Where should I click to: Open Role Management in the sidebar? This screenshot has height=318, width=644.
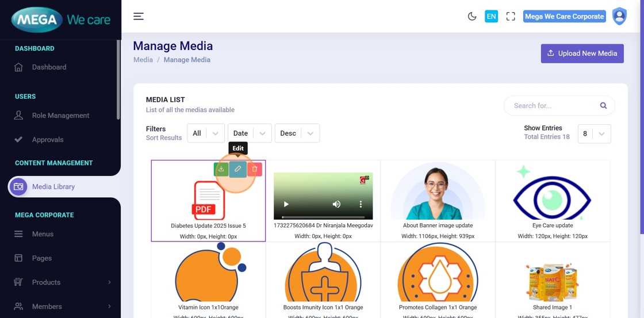point(60,116)
